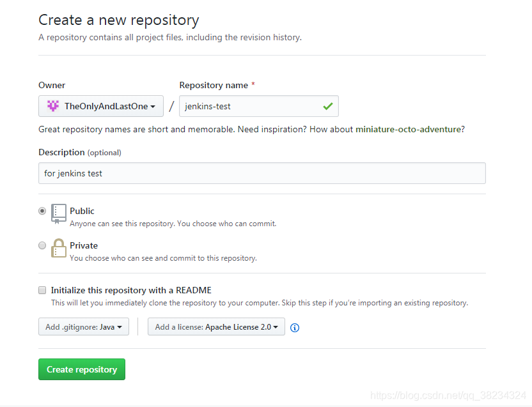Use the miniature-octo-adventure name suggestion
The height and width of the screenshot is (407, 532).
click(408, 129)
